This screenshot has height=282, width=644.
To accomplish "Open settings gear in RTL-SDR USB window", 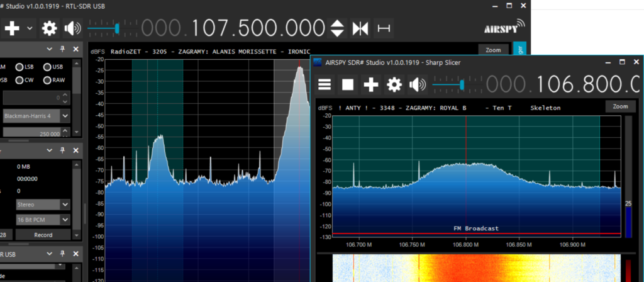I will [x=50, y=28].
